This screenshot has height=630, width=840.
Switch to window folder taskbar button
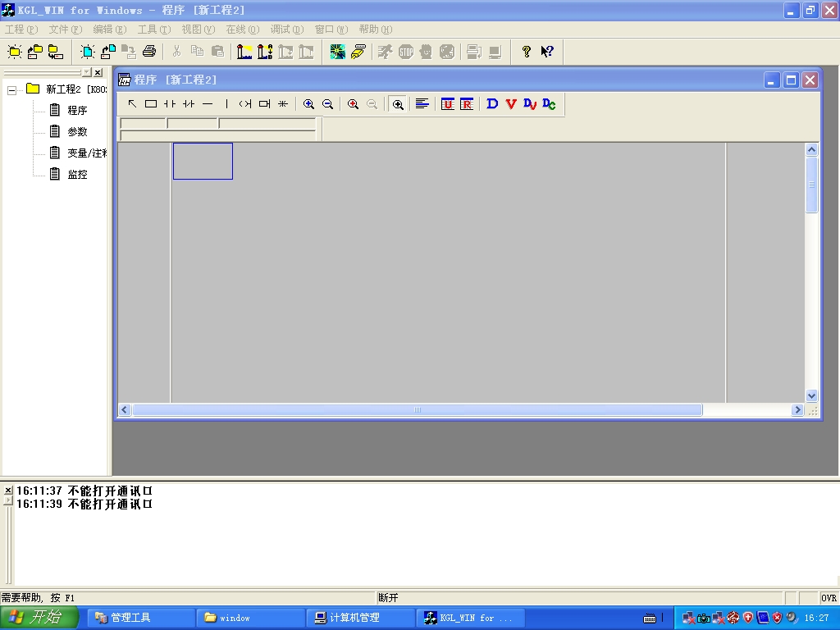250,618
